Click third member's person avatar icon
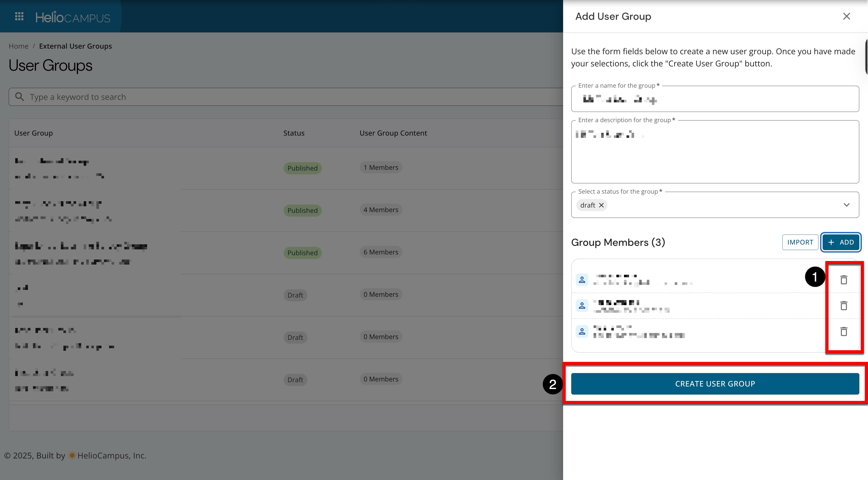Screen dimensions: 868x480 click(582, 331)
